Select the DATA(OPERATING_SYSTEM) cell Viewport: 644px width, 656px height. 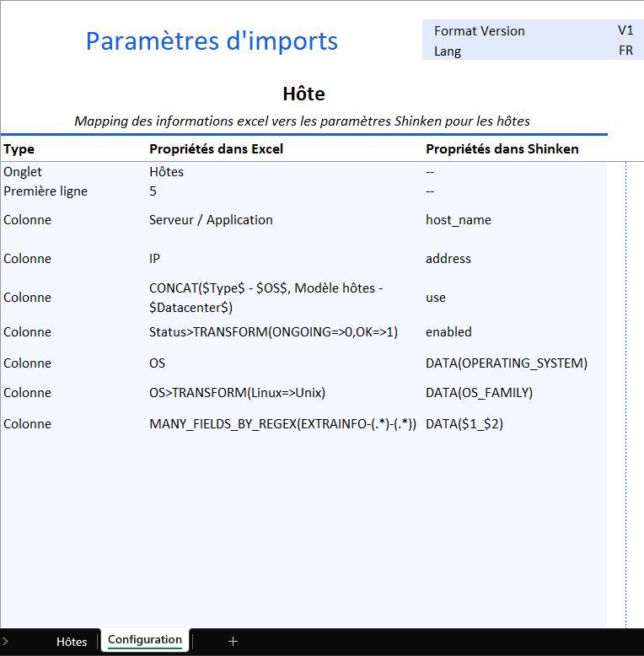pos(506,363)
